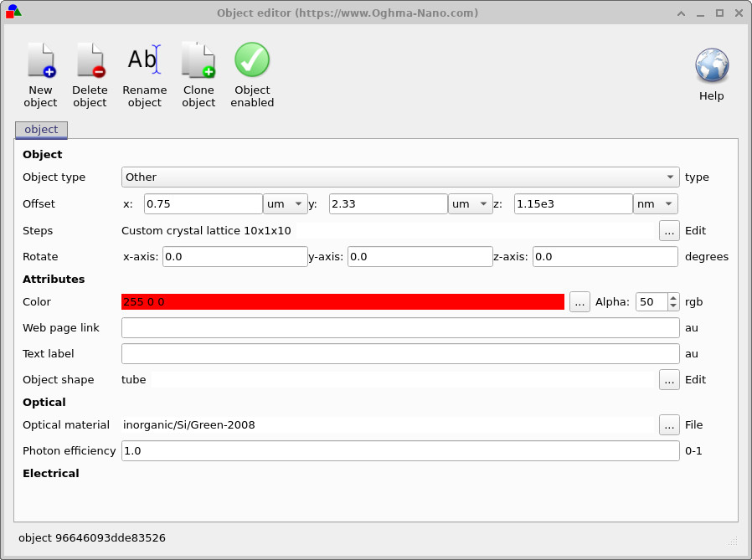Browse Optical material with ellipsis button
Viewport: 752px width, 560px height.
tap(669, 424)
